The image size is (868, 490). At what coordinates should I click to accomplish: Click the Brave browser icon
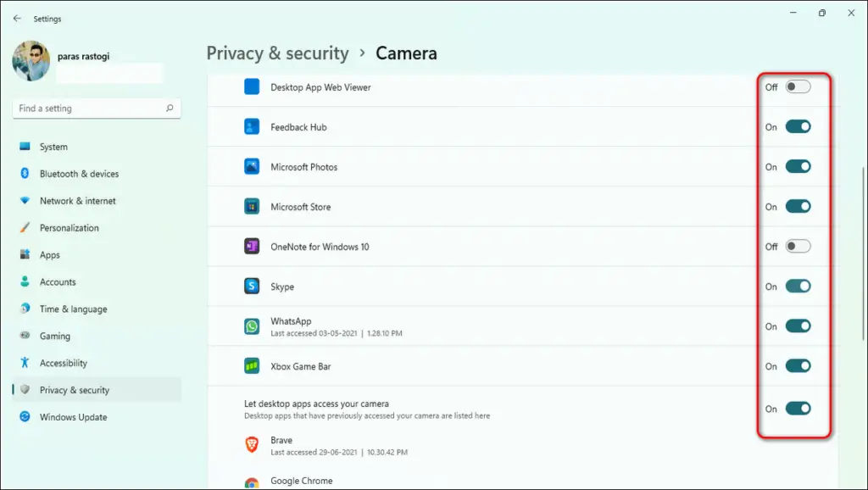[252, 444]
